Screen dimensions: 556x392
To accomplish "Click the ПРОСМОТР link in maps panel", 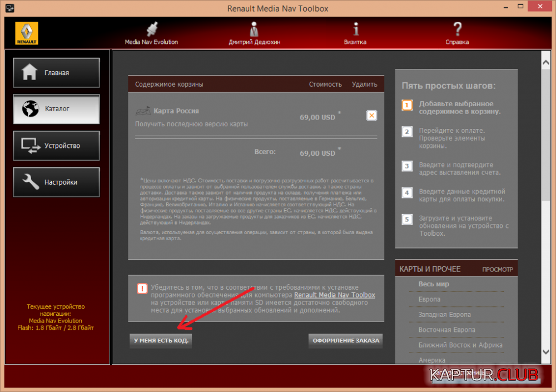I will pos(498,270).
